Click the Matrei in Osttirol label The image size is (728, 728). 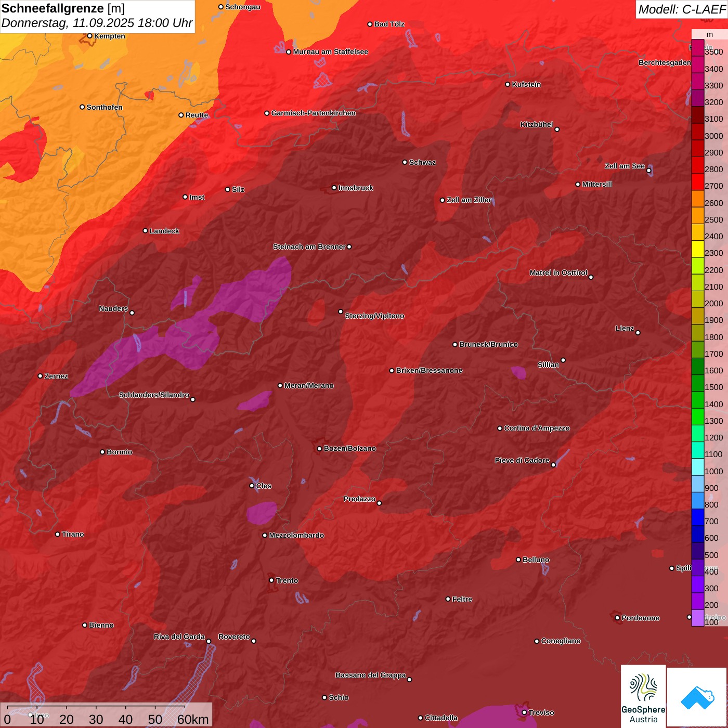point(558,272)
